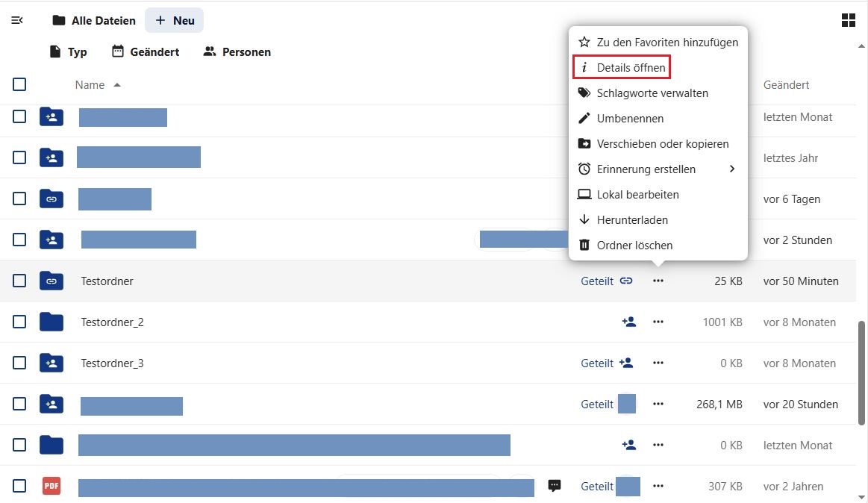The width and height of the screenshot is (868, 503).
Task: Click Testordner_3 share person icon
Action: coord(626,363)
